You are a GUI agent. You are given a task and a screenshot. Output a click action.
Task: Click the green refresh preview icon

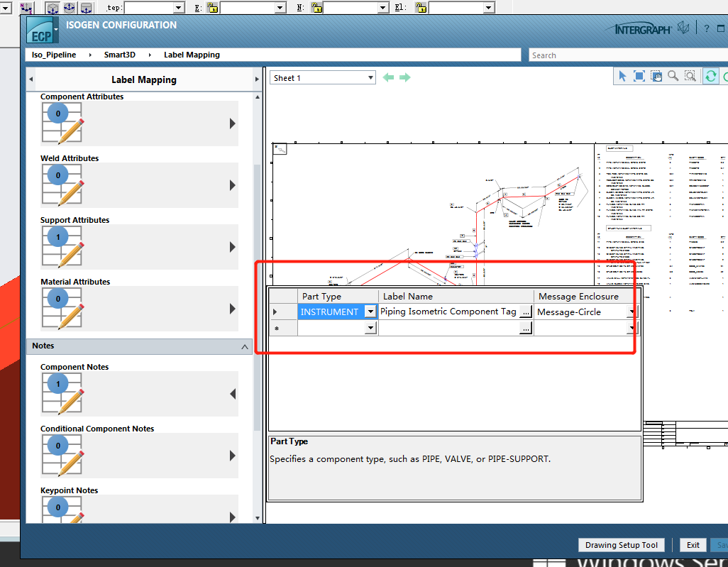tap(710, 76)
